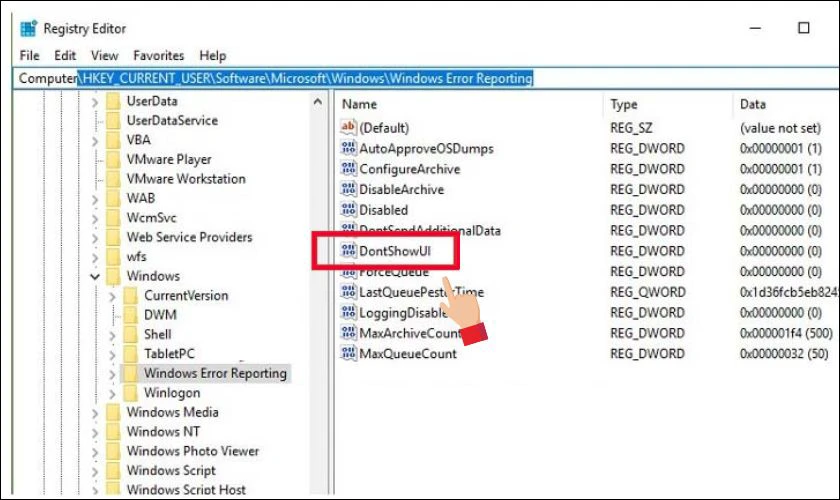The width and height of the screenshot is (840, 500).
Task: Expand the Windows NT key
Action: [x=95, y=432]
